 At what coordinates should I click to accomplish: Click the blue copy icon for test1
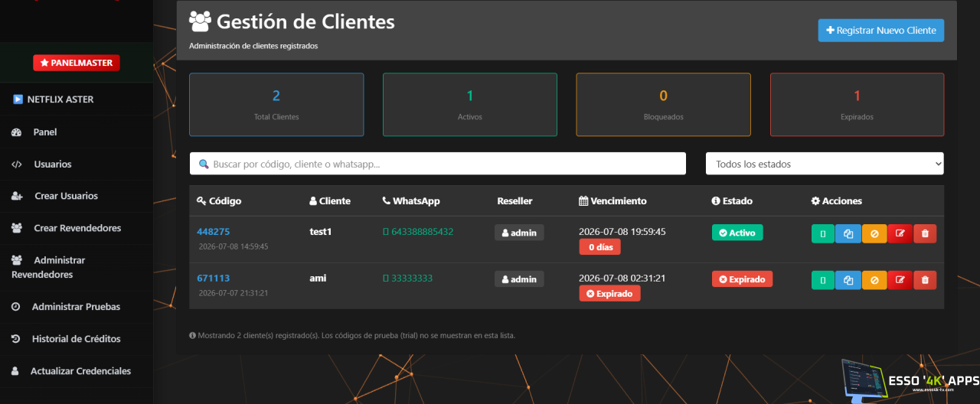point(848,234)
